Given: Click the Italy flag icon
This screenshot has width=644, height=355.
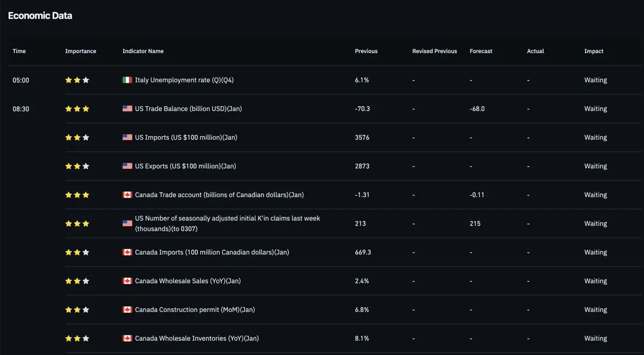Looking at the screenshot, I should [x=127, y=80].
